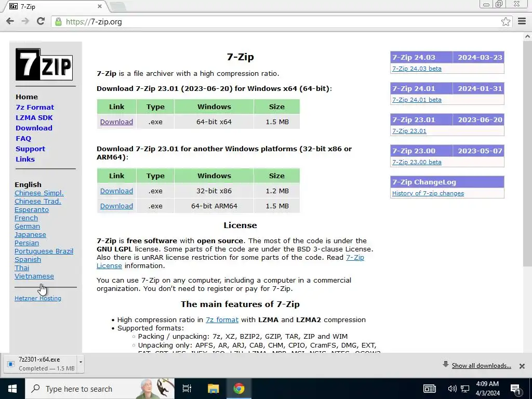Click Show all downloads link
Screen dimensions: 532x399
pyautogui.click(x=481, y=365)
